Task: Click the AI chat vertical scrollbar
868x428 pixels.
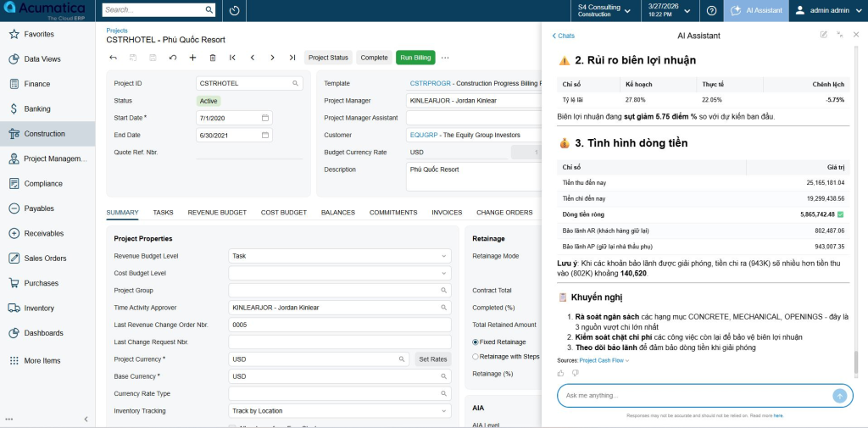Action: click(x=856, y=362)
